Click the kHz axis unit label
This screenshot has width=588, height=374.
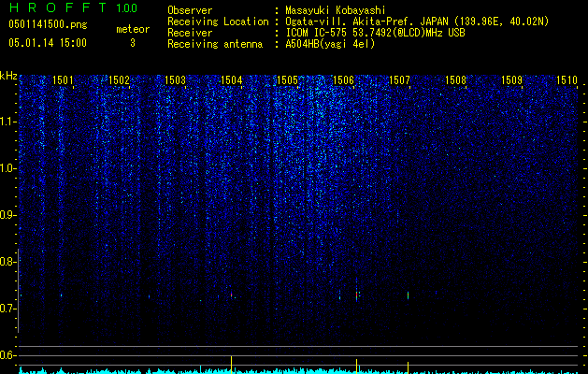pyautogui.click(x=8, y=76)
